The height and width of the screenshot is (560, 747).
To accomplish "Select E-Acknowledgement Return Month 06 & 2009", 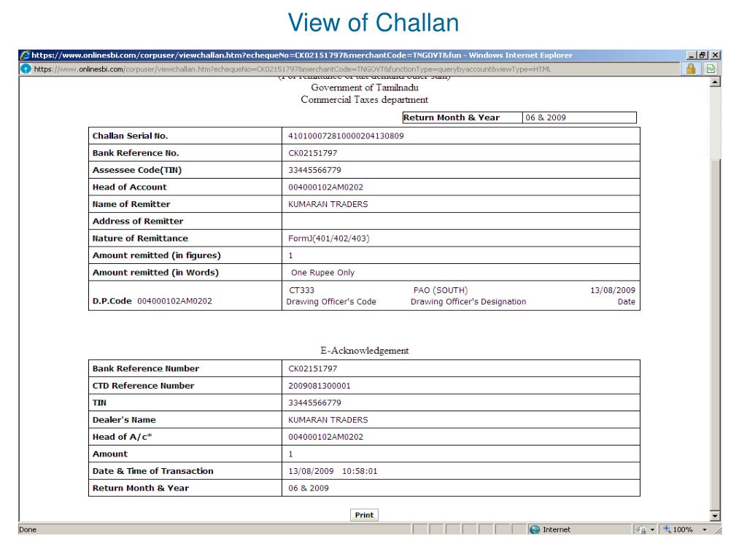I will (x=309, y=488).
